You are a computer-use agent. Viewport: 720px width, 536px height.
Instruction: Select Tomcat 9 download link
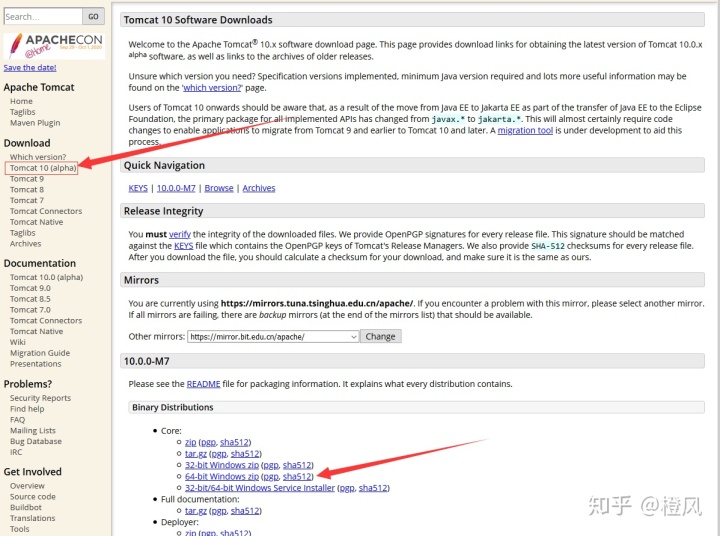click(27, 179)
